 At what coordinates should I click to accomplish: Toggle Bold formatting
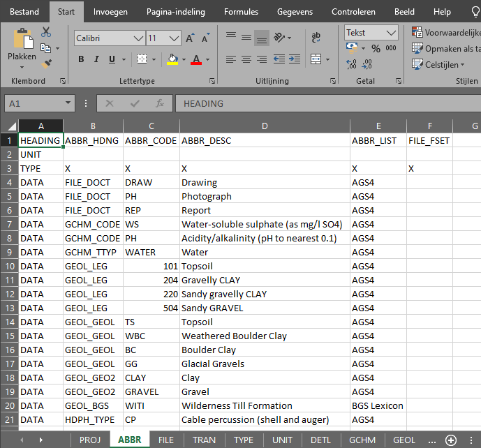[81, 59]
